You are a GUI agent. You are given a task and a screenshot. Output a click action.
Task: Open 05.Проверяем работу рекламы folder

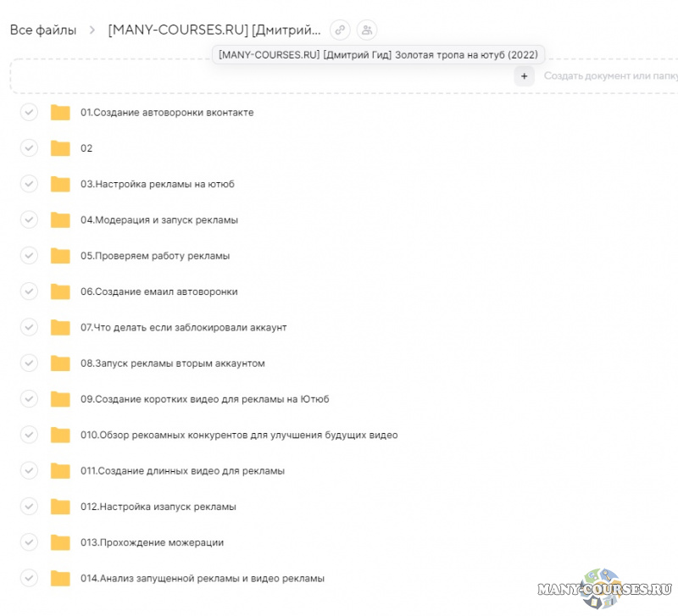coord(155,256)
